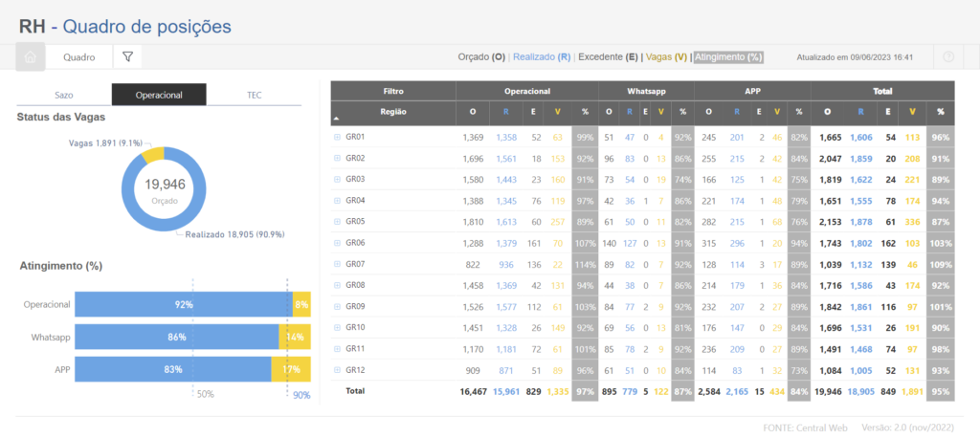
Task: Click GR06 Operacional atingimento 107%
Action: (585, 243)
